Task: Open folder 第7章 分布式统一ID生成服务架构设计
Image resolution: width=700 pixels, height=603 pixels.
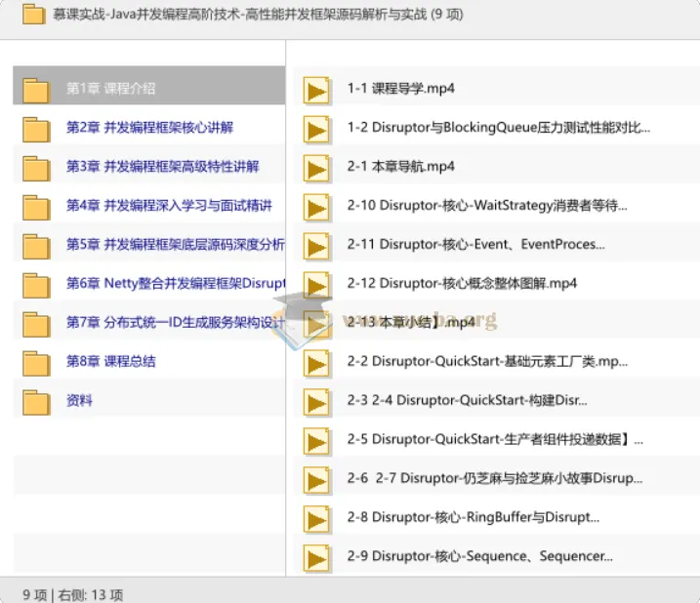Action: tap(176, 322)
